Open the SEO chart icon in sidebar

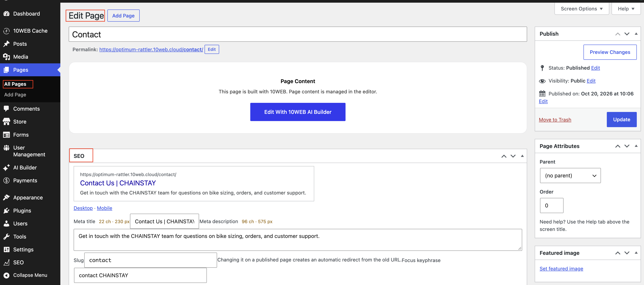pos(6,262)
